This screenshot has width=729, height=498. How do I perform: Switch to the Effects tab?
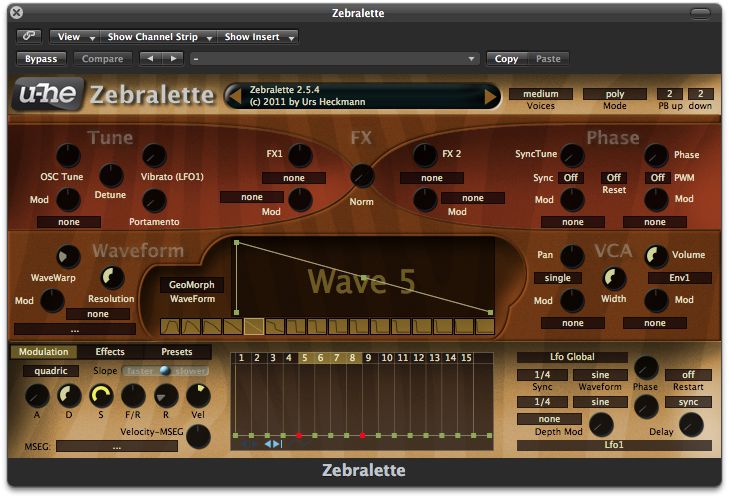pyautogui.click(x=110, y=352)
